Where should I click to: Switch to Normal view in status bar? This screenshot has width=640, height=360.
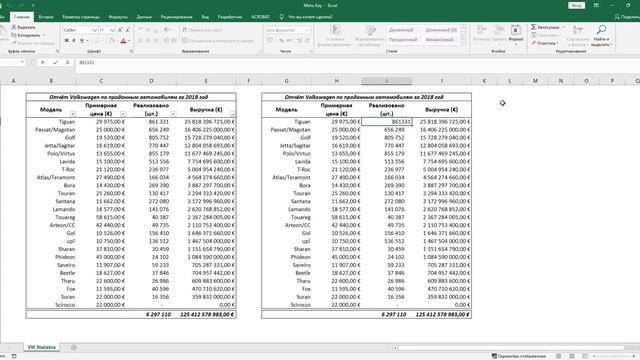(x=559, y=356)
